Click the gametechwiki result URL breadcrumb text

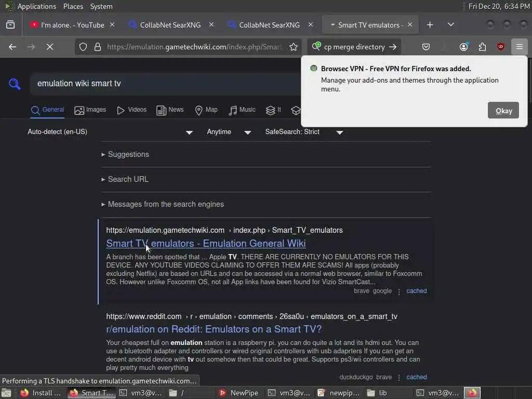point(224,230)
